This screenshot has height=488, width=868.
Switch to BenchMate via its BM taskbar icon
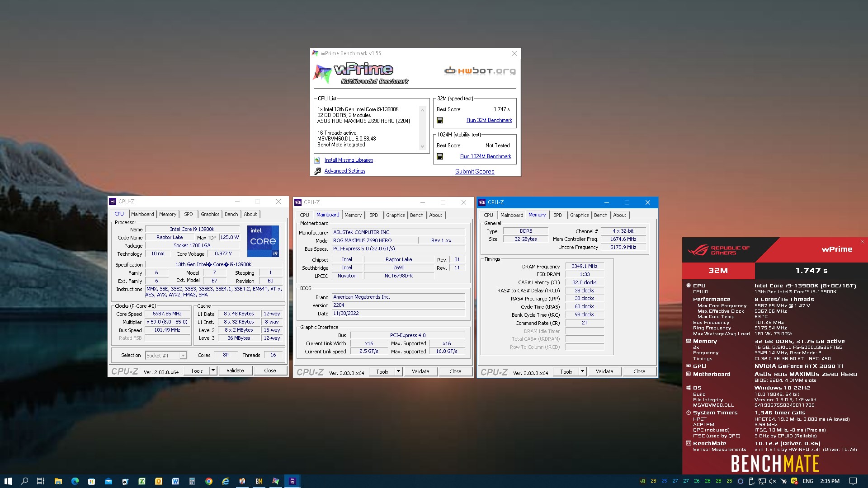click(x=259, y=481)
